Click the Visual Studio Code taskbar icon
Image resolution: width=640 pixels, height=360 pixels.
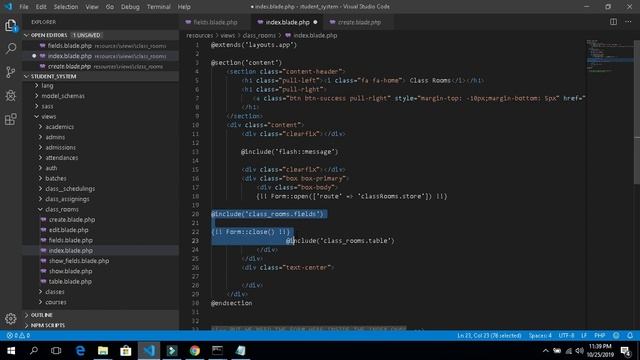pos(149,351)
